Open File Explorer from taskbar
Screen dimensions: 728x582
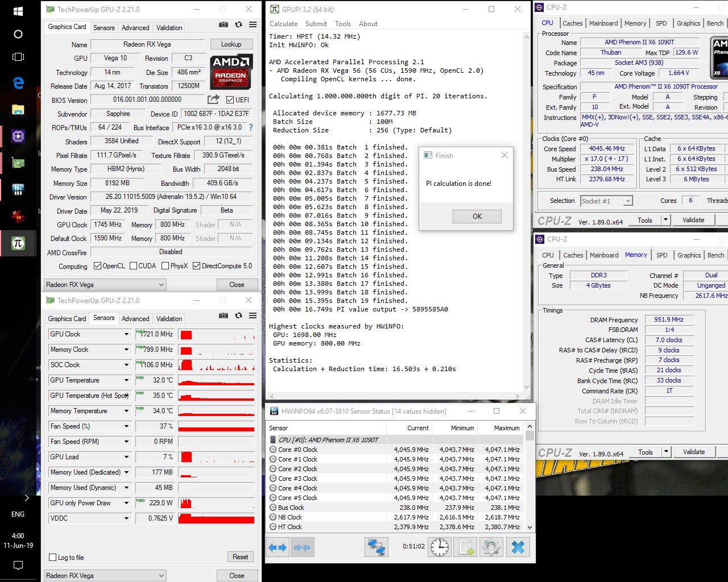[18, 109]
